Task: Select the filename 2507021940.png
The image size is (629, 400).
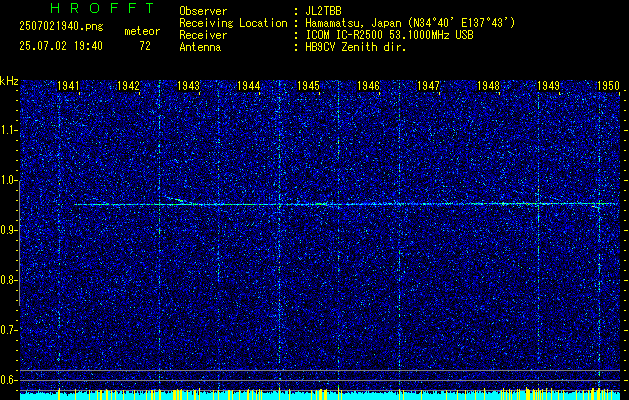Action: [x=61, y=27]
